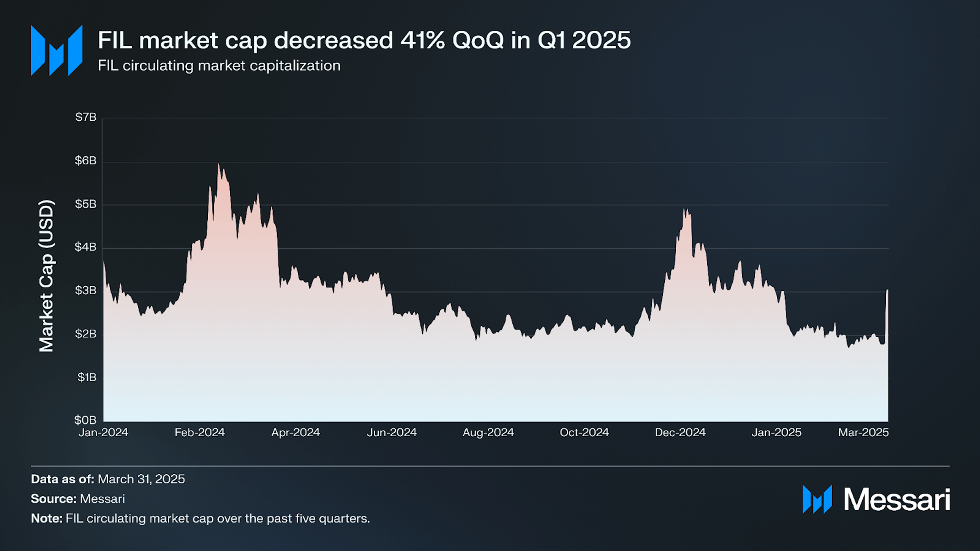Viewport: 980px width, 551px height.
Task: Click the February 2024 peak near $6B
Action: [x=219, y=165]
